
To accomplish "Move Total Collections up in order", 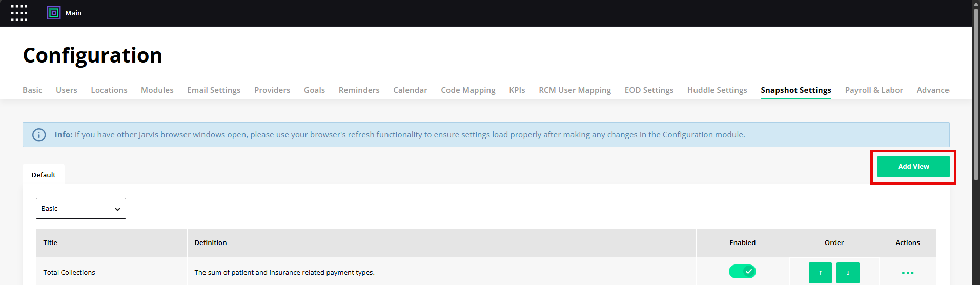I will click(820, 273).
